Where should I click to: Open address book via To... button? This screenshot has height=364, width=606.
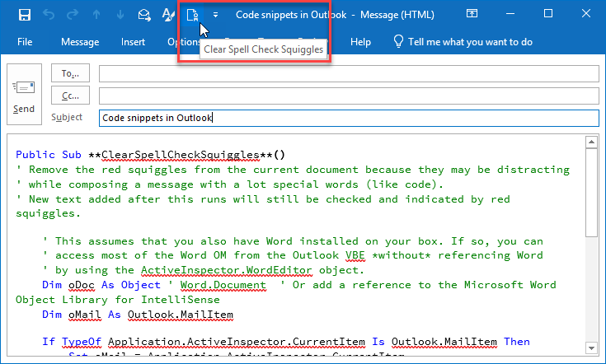coord(70,73)
